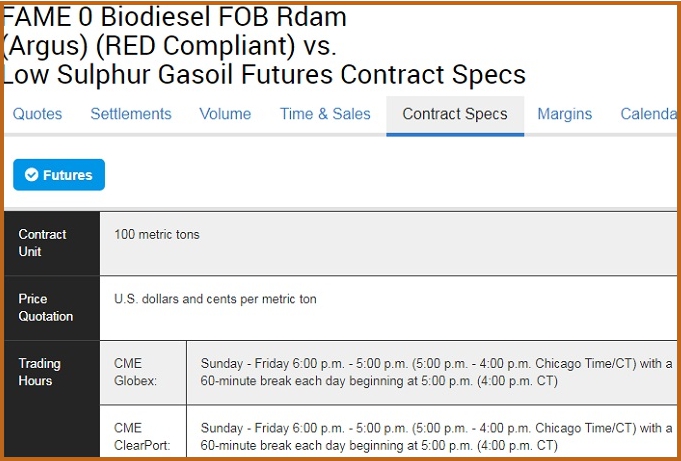
Task: Select the blue Futures filter button
Action: pyautogui.click(x=59, y=175)
